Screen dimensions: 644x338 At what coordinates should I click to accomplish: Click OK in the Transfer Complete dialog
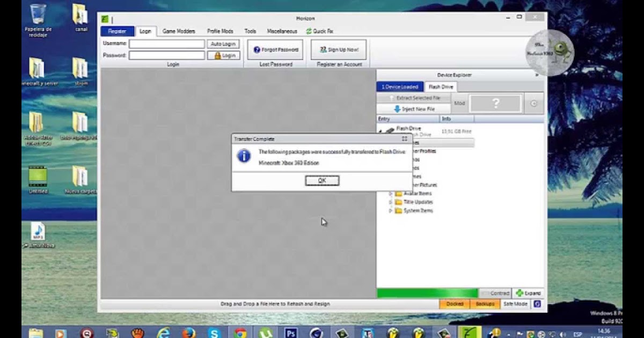(x=322, y=181)
